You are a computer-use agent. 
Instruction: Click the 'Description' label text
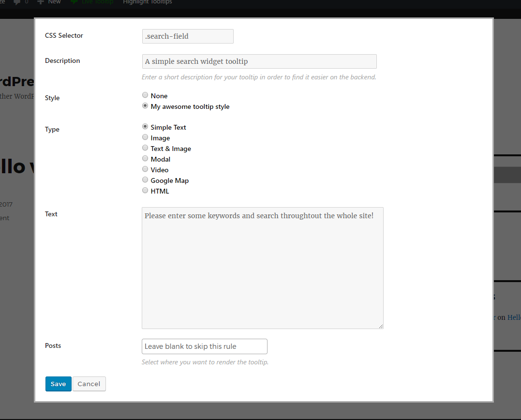pos(62,61)
